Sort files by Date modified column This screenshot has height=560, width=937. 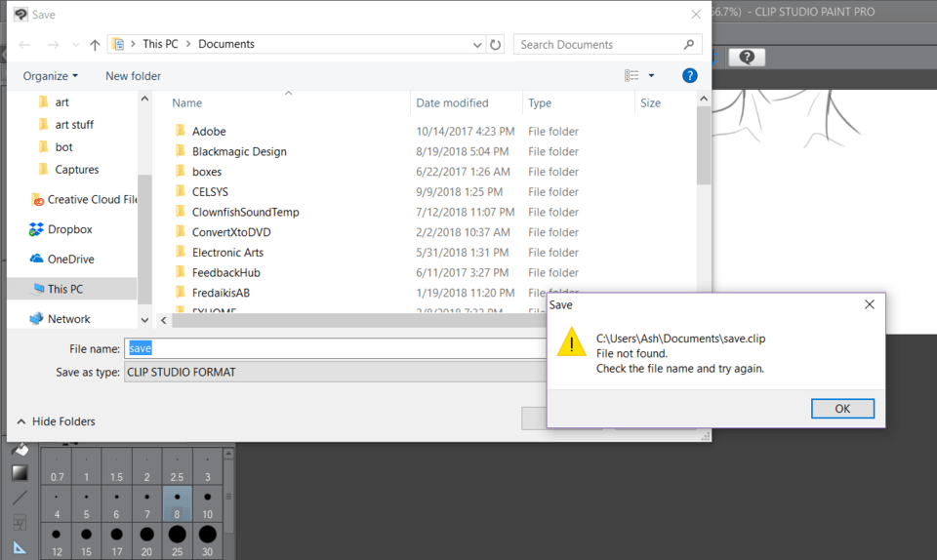[452, 102]
